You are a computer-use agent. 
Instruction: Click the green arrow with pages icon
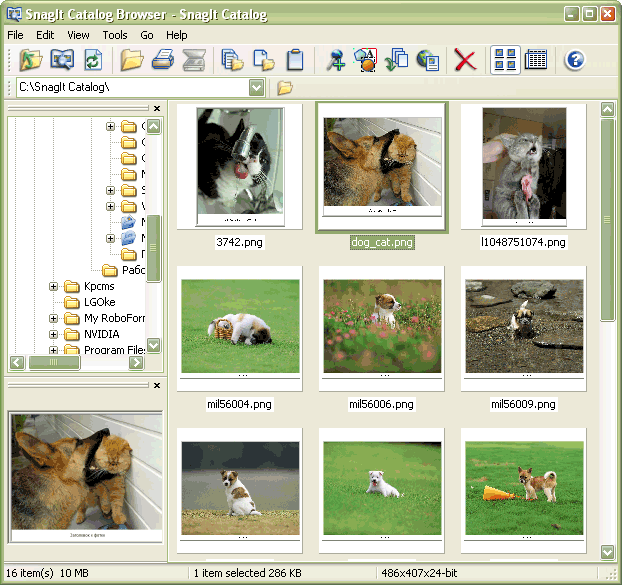[396, 60]
